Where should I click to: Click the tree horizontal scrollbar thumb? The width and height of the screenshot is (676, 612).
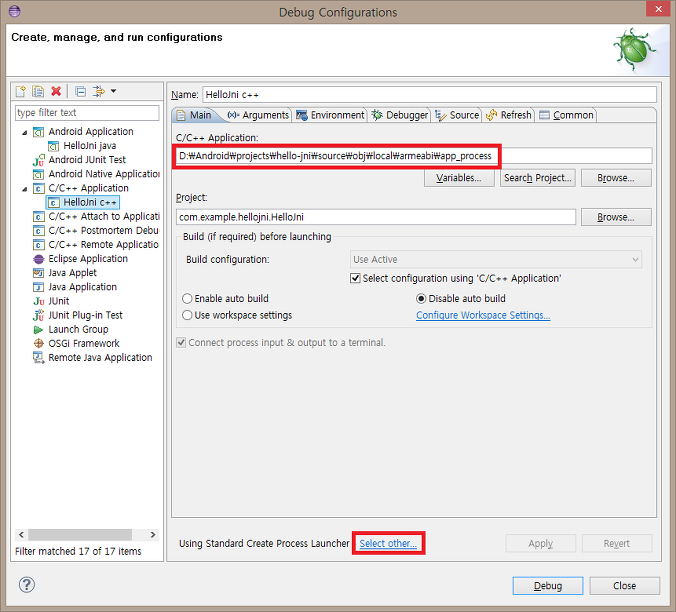click(x=80, y=534)
